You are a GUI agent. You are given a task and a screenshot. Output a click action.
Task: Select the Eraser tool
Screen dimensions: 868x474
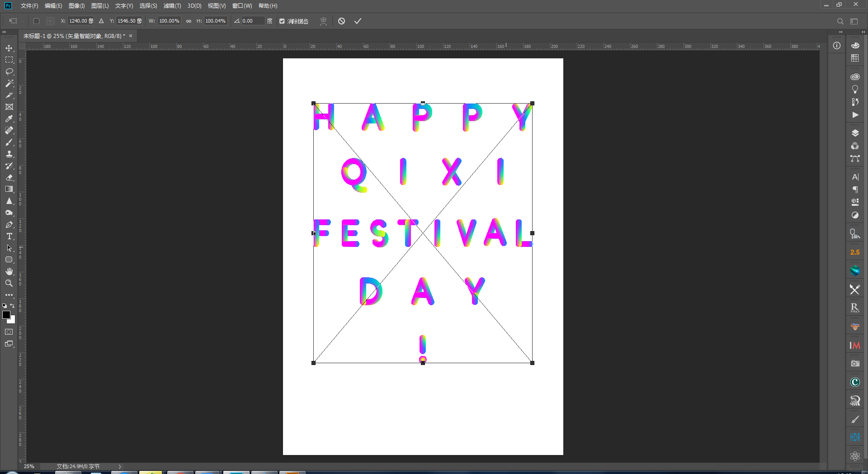tap(9, 177)
